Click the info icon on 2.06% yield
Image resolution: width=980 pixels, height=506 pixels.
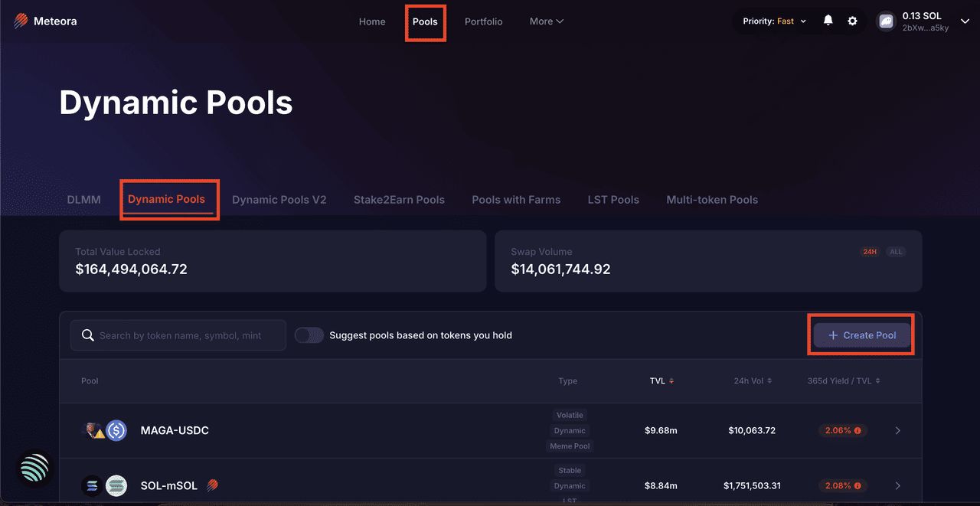(857, 431)
